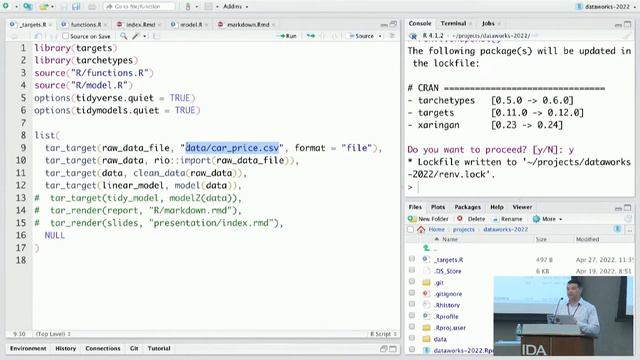Open the .git folder in Files
This screenshot has height=360, width=640.
click(x=439, y=282)
